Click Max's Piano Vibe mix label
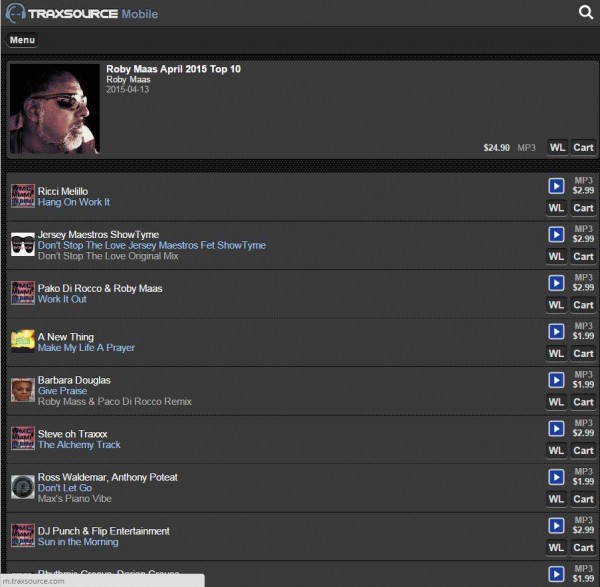This screenshot has height=587, width=600. pos(75,499)
